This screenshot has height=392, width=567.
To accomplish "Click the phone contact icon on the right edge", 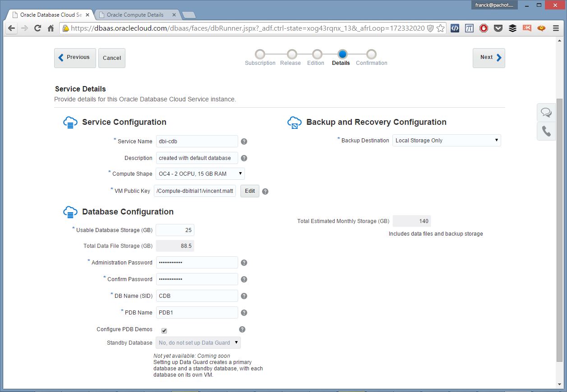I will click(x=546, y=131).
